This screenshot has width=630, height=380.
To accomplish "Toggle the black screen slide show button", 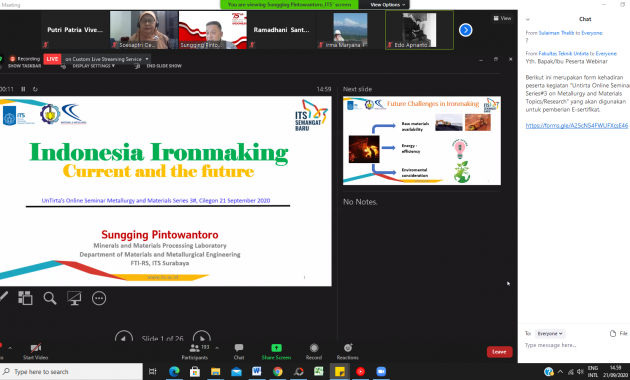I will [x=74, y=298].
